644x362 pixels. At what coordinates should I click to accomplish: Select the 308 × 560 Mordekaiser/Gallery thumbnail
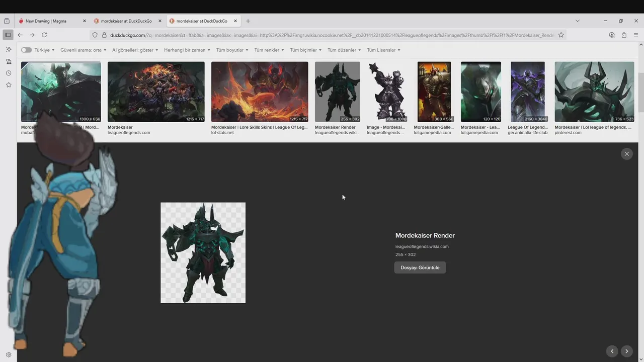coord(434,92)
